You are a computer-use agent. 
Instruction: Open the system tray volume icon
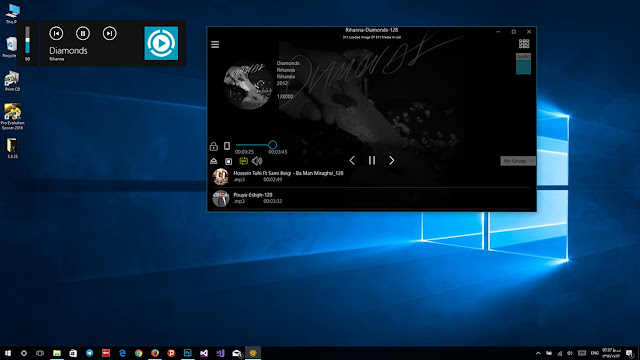coord(570,353)
